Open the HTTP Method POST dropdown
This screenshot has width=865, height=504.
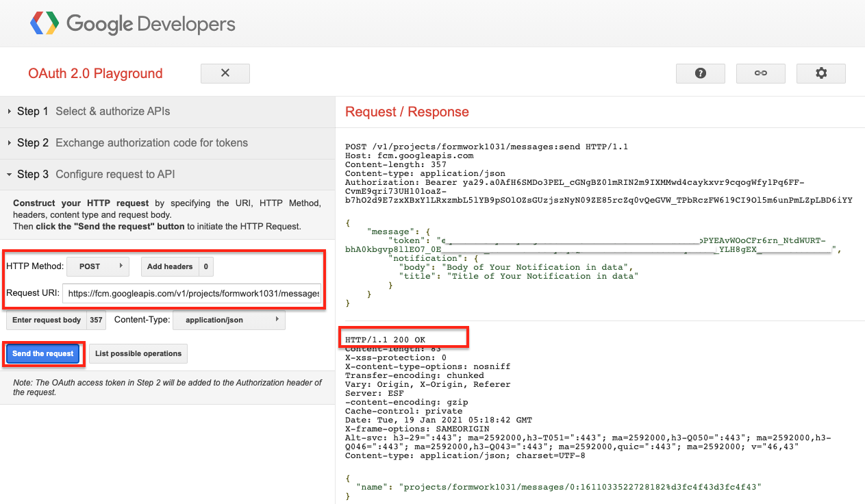98,266
